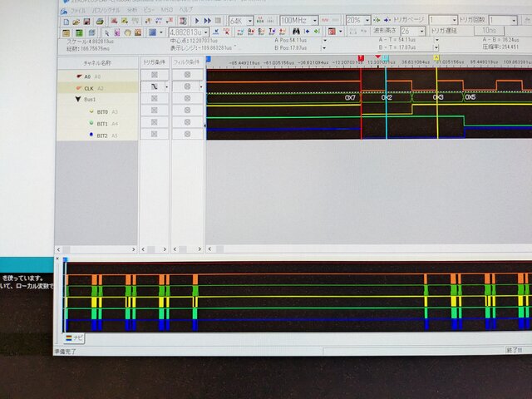Select the arrow pointer cursor tool
Screen dimensions: 532x399
pyautogui.click(x=107, y=32)
